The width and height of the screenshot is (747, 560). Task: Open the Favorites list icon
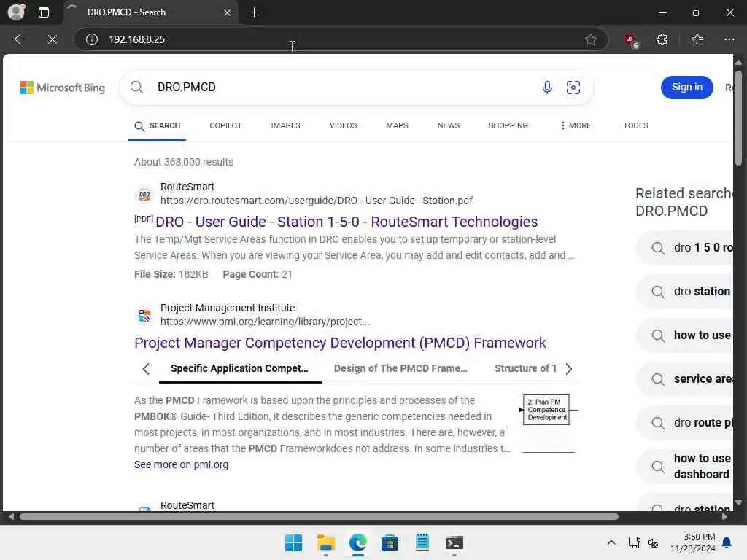697,39
